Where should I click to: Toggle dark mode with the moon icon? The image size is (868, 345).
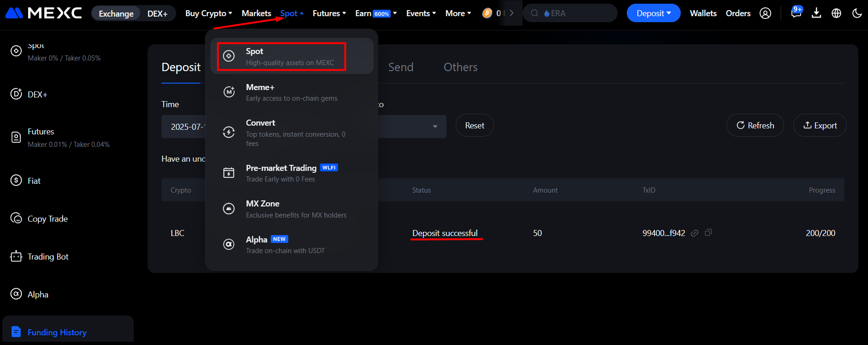click(857, 13)
